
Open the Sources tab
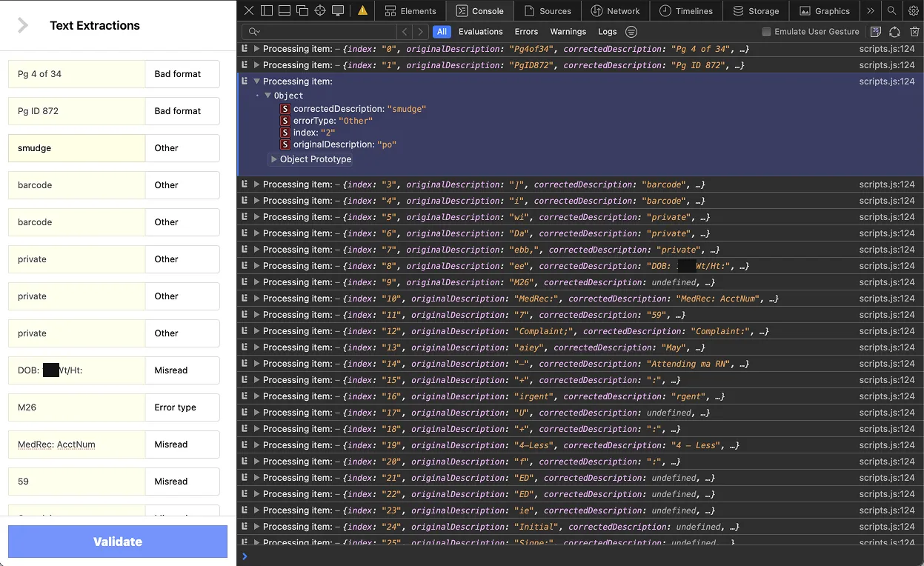point(548,10)
